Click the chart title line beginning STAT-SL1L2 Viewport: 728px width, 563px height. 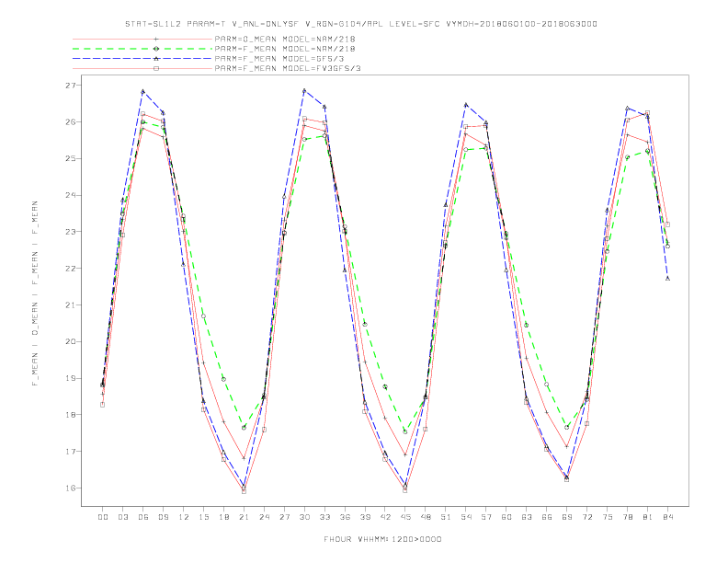pyautogui.click(x=360, y=24)
